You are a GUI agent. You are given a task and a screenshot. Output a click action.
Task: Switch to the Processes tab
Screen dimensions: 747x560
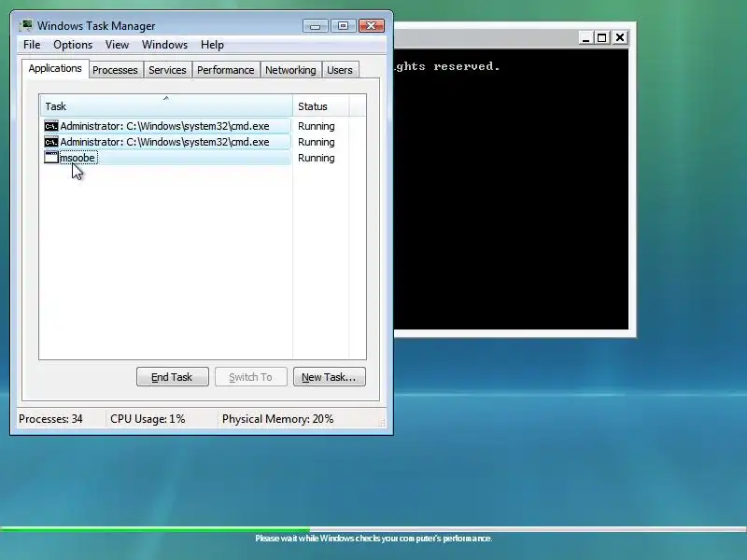click(x=115, y=70)
